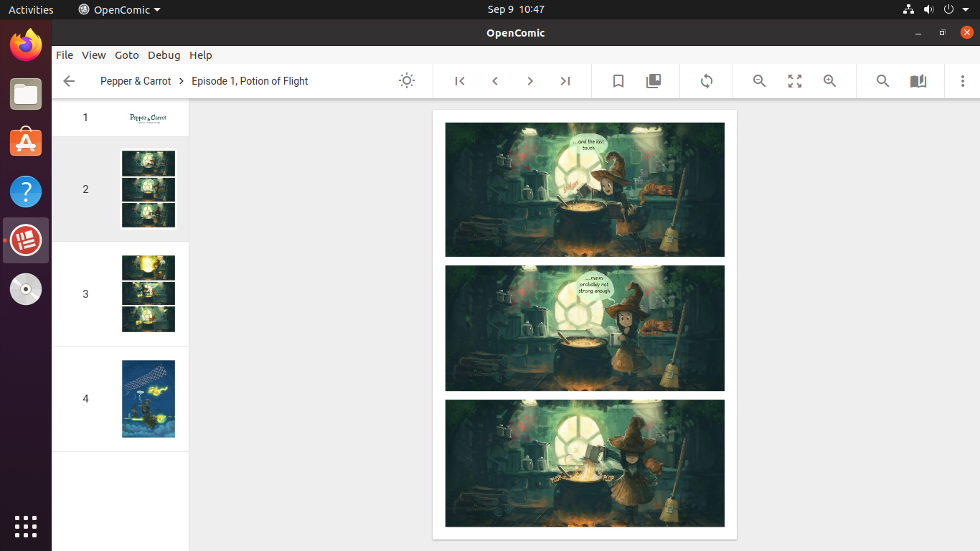The width and height of the screenshot is (980, 551).
Task: Open the View menu
Action: (93, 55)
